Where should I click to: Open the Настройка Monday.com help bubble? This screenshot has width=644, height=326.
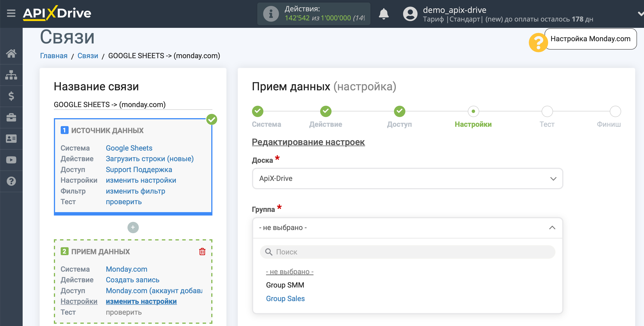591,39
